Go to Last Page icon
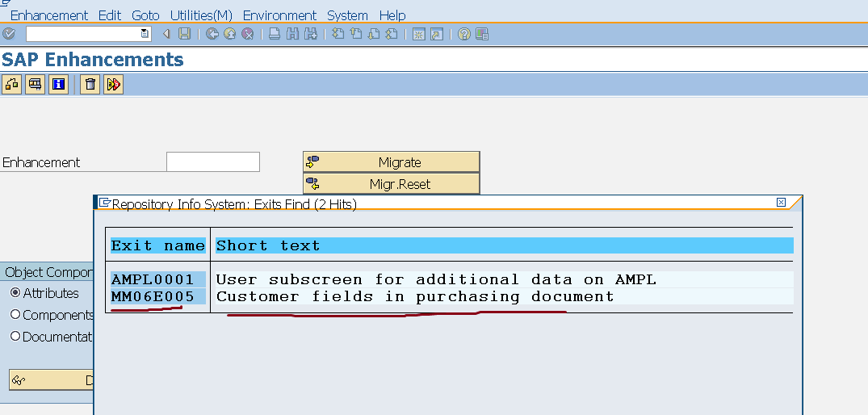The image size is (868, 415). (392, 34)
